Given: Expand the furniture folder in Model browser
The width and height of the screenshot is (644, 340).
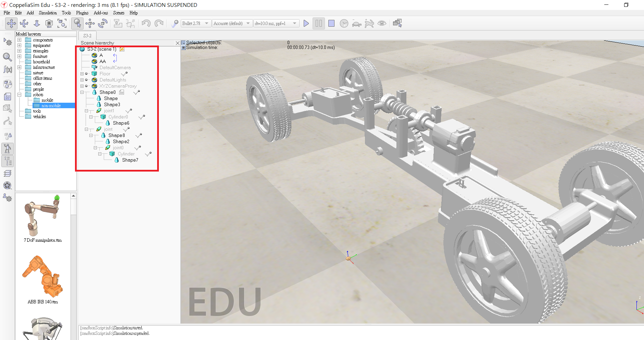Looking at the screenshot, I should tap(20, 56).
